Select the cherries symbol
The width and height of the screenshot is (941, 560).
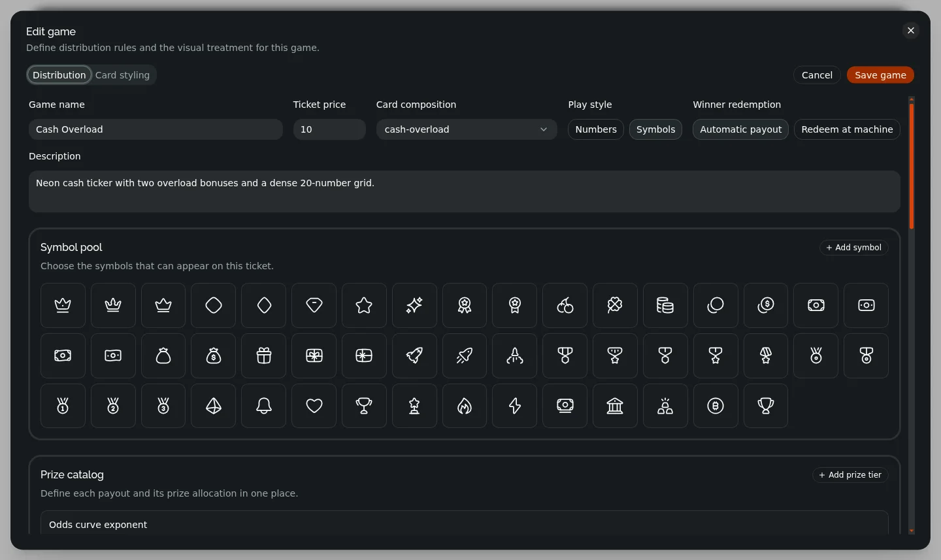tap(565, 305)
